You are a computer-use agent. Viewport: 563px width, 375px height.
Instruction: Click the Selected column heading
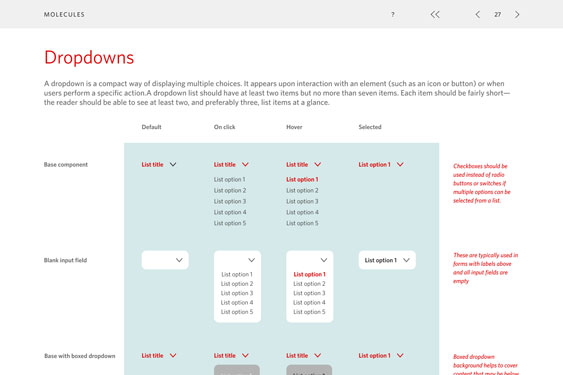coord(370,127)
